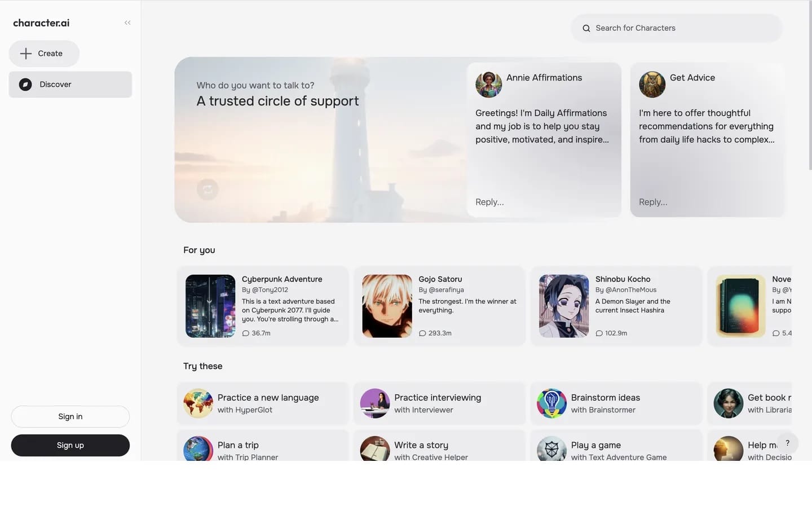Click the Create button

[x=44, y=54]
